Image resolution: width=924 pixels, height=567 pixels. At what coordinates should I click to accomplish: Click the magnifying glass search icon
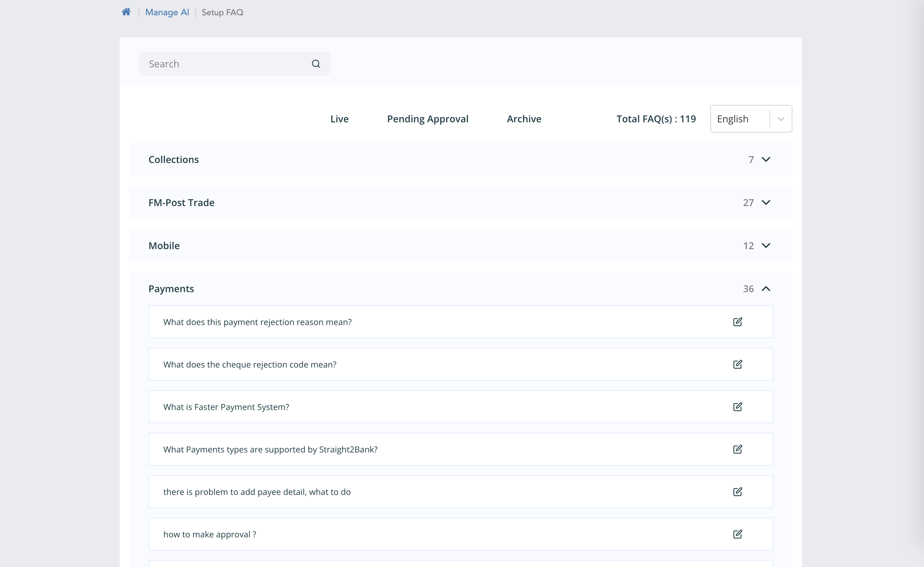[x=316, y=64]
